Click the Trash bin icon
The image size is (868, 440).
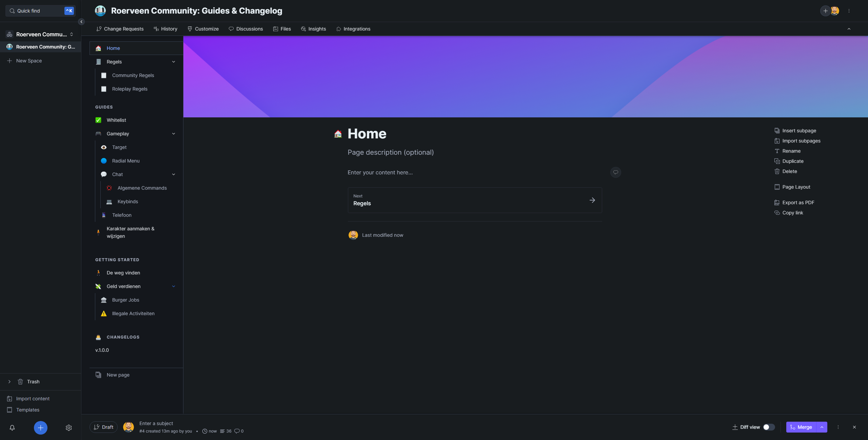coord(20,382)
